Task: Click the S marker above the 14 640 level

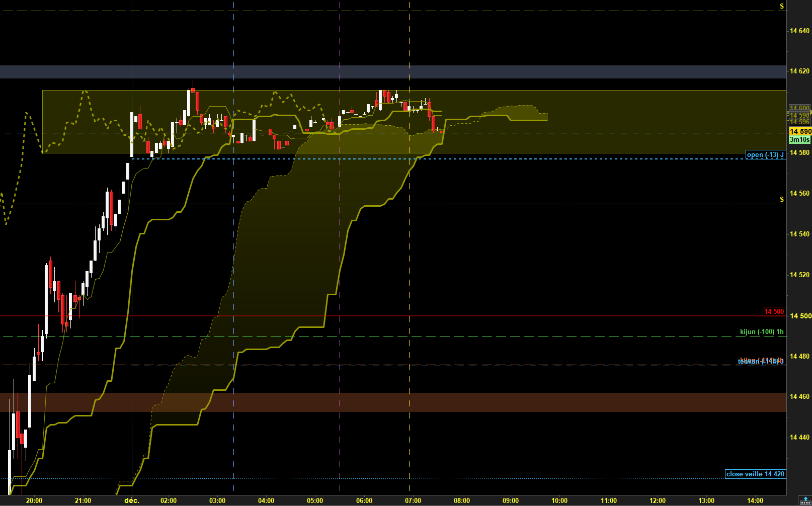Action: [x=782, y=7]
